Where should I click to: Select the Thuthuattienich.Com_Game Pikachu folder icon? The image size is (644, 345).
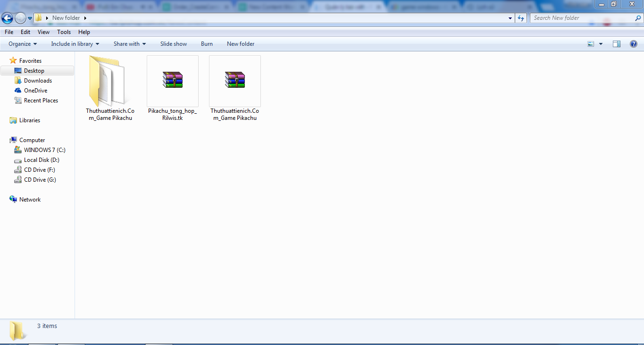click(110, 81)
